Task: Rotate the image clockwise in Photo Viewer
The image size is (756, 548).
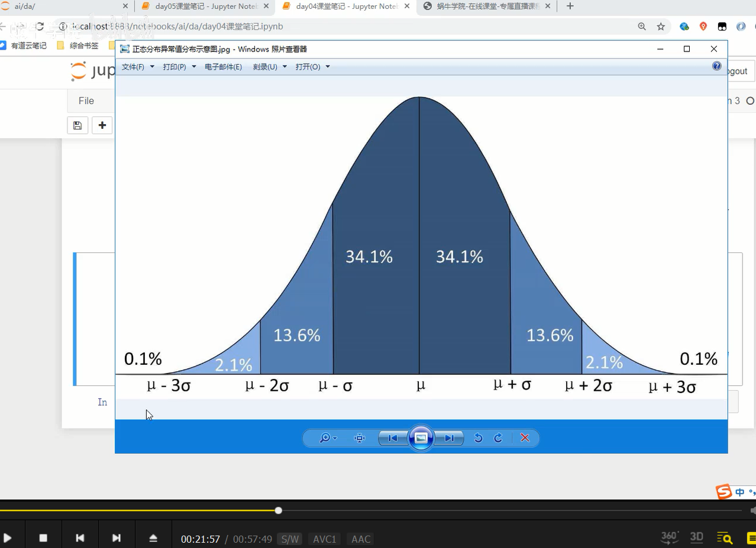Action: pos(497,438)
